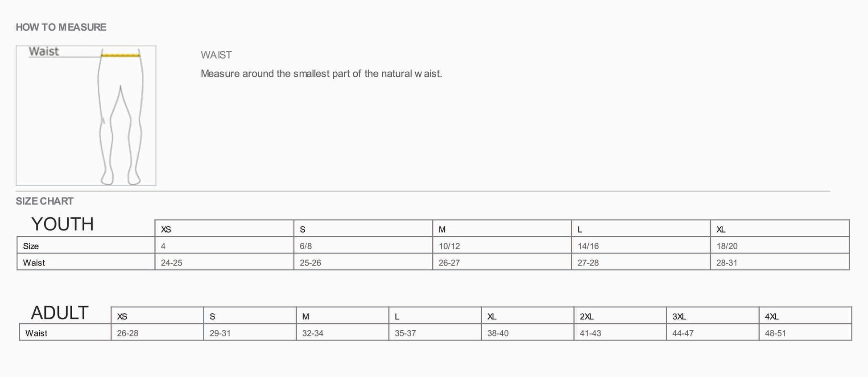Click the WAIST instruction title
This screenshot has width=868, height=377.
point(216,55)
